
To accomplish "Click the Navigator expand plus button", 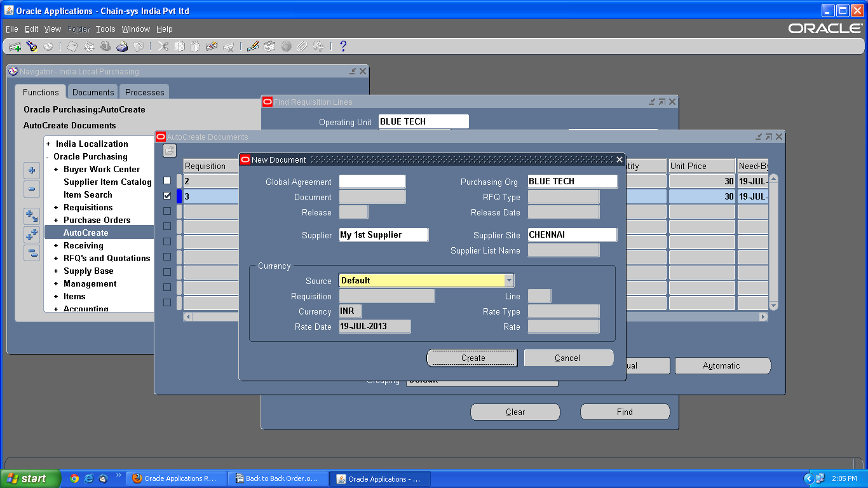I will click(32, 170).
